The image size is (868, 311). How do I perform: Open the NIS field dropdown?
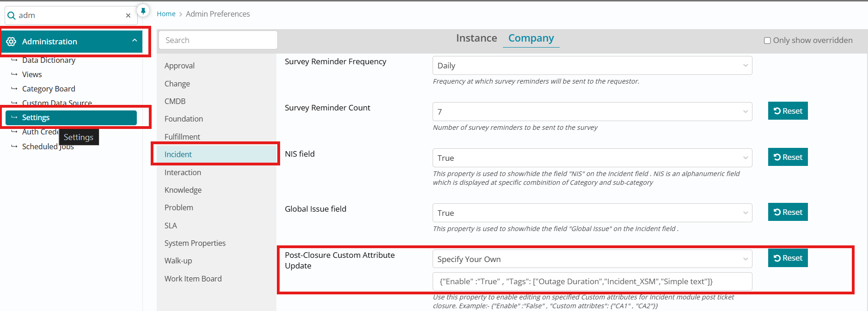pos(592,158)
